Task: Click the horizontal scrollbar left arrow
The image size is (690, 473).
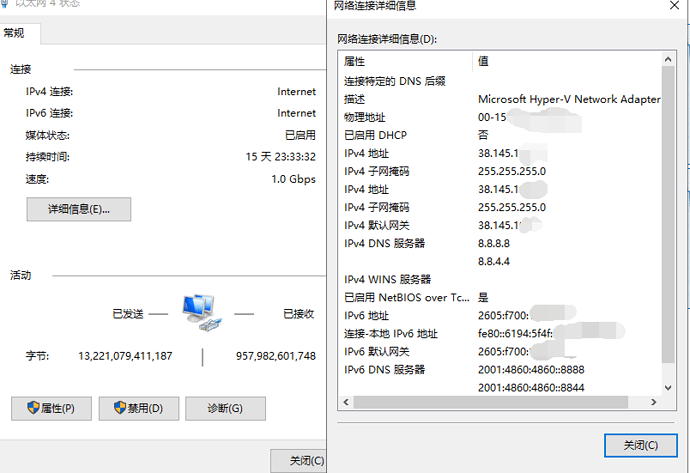Action: (347, 401)
